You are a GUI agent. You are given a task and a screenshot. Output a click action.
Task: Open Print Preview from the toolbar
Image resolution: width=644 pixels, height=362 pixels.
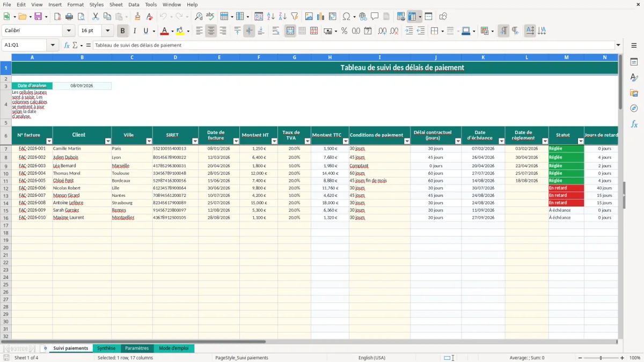[80, 17]
